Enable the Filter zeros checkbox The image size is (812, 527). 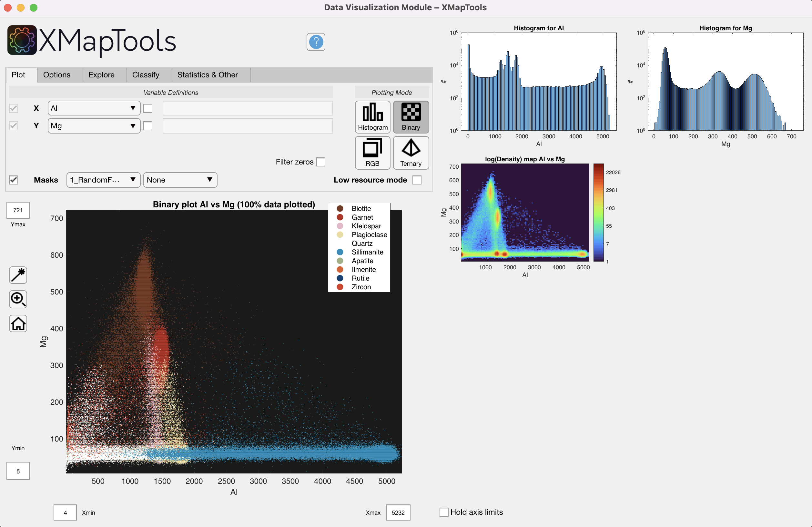[321, 162]
